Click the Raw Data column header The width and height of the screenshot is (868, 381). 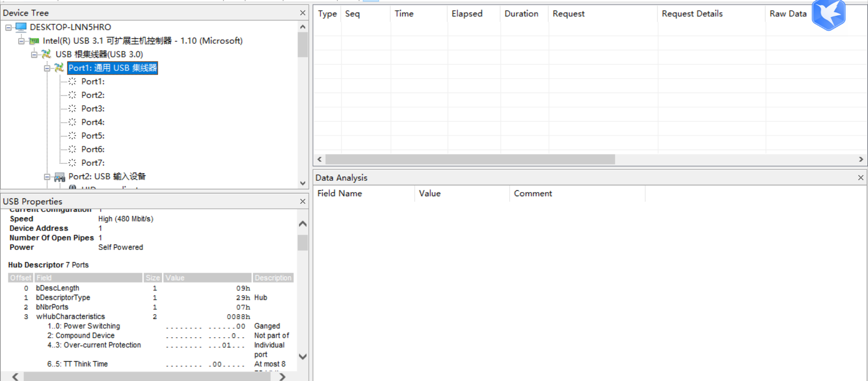788,14
